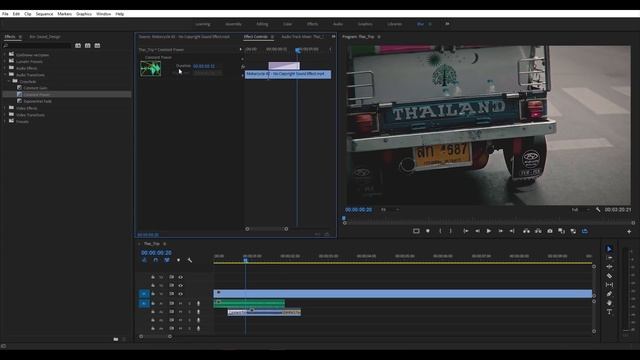Screen dimensions: 640x360
Task: Click the Extract button
Action: click(538, 231)
